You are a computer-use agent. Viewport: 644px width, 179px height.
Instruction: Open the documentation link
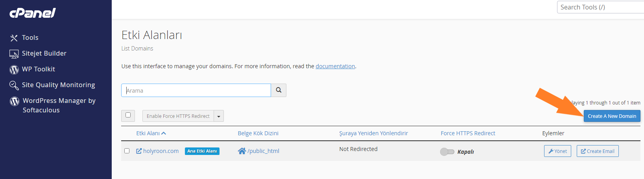pyautogui.click(x=335, y=66)
